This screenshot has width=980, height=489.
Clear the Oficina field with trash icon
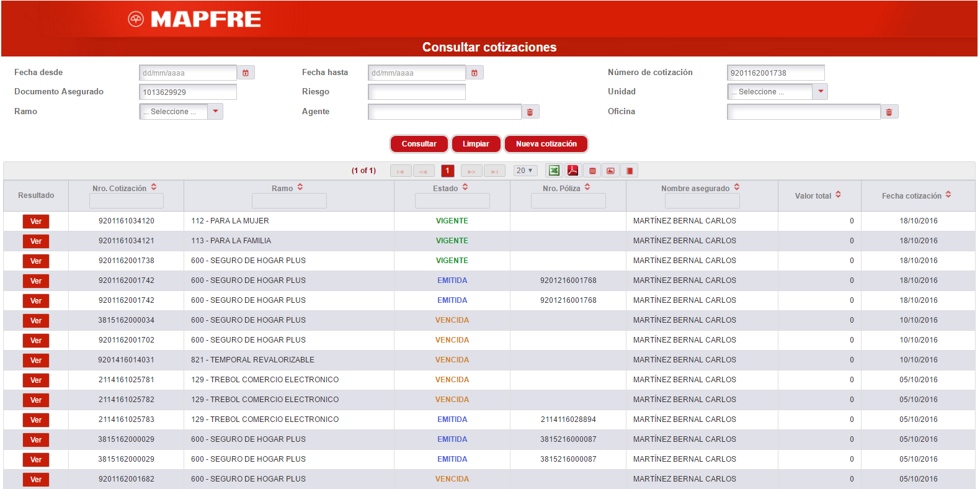click(x=889, y=112)
